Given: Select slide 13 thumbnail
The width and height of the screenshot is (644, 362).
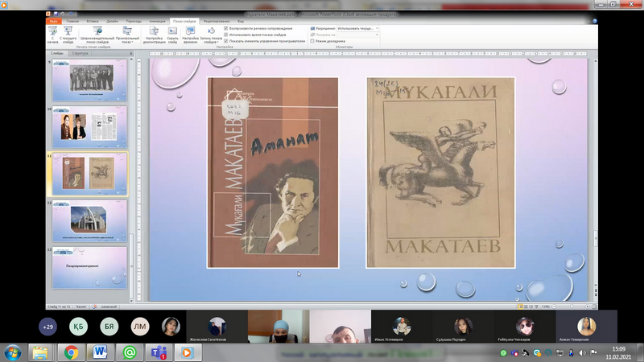Looking at the screenshot, I should coord(89,267).
